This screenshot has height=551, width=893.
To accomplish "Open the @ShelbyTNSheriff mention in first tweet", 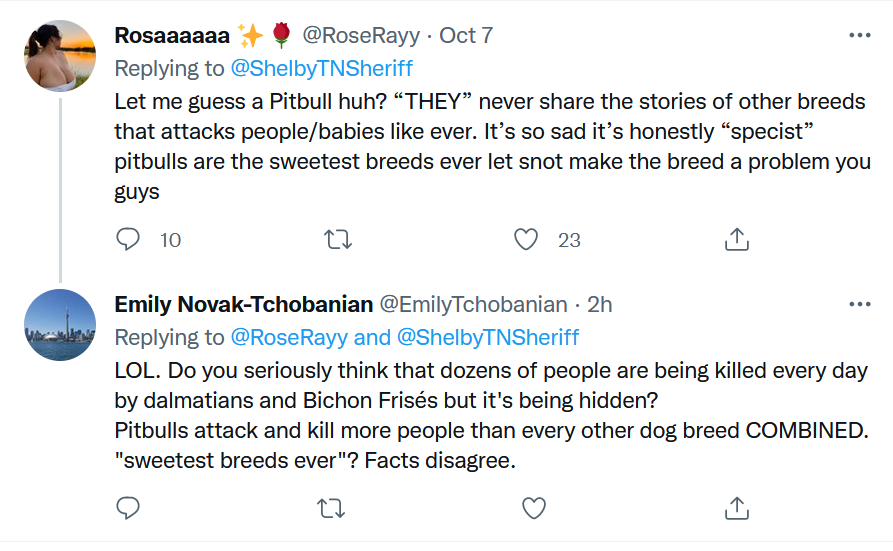I will click(x=322, y=69).
